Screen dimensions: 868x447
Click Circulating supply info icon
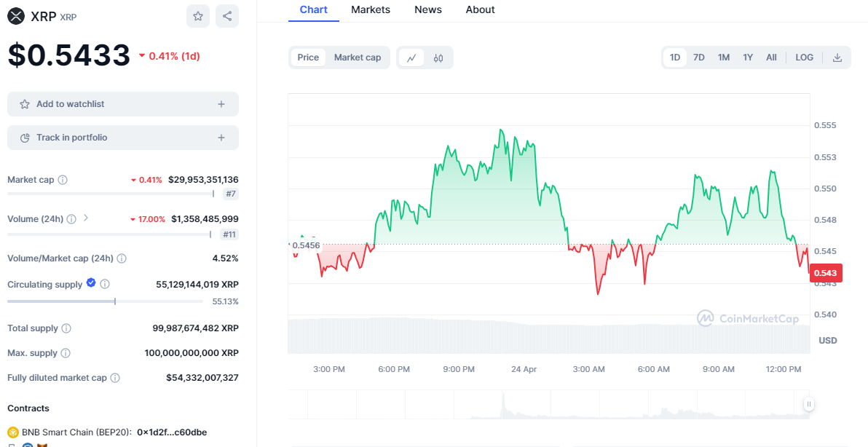[x=105, y=284]
